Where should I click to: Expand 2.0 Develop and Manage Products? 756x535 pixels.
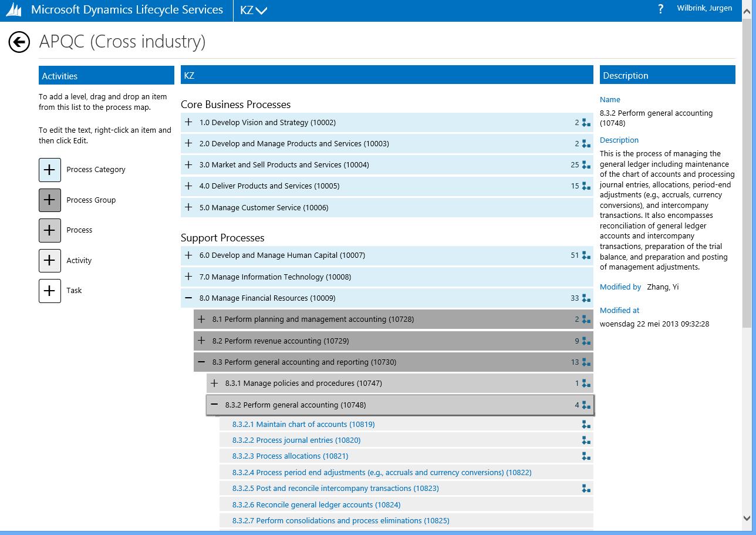(x=188, y=143)
